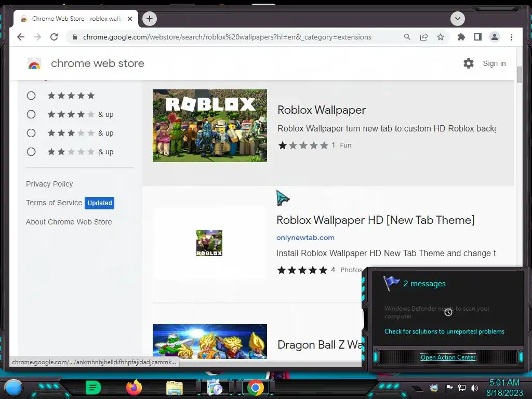Click the Windows Defender scan message
The image size is (532, 399).
pyautogui.click(x=436, y=312)
